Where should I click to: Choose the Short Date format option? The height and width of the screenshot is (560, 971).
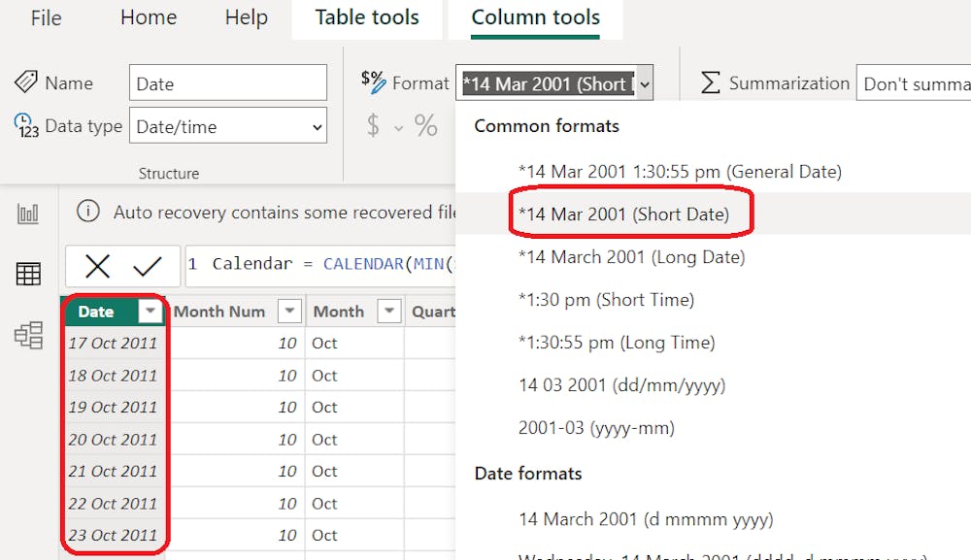(x=623, y=214)
